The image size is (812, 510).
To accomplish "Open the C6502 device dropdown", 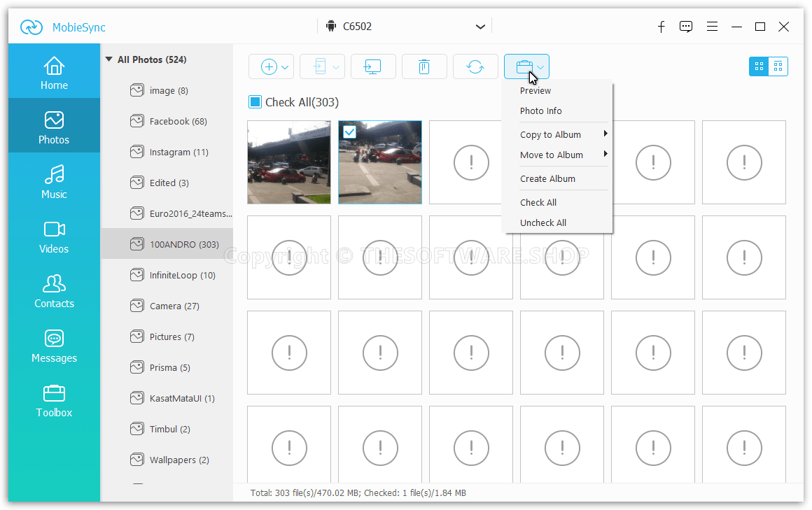I will tap(405, 27).
